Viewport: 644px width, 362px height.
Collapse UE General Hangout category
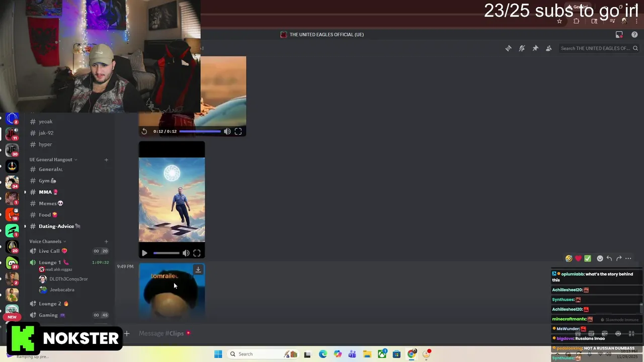[53, 160]
